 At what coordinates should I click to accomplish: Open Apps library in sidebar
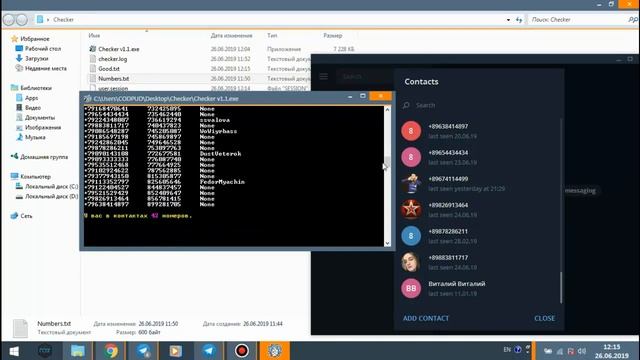point(31,98)
